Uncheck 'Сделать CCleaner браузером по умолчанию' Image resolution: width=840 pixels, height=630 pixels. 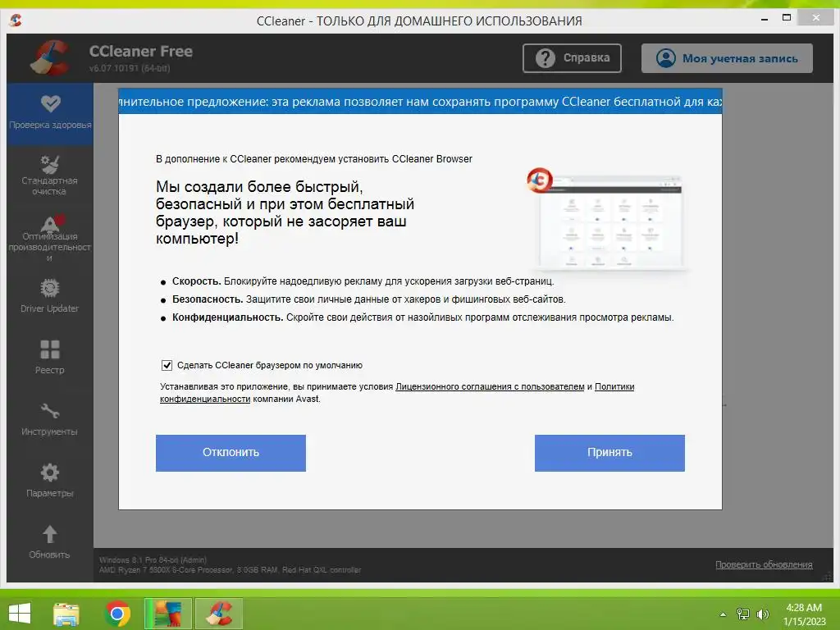point(167,365)
